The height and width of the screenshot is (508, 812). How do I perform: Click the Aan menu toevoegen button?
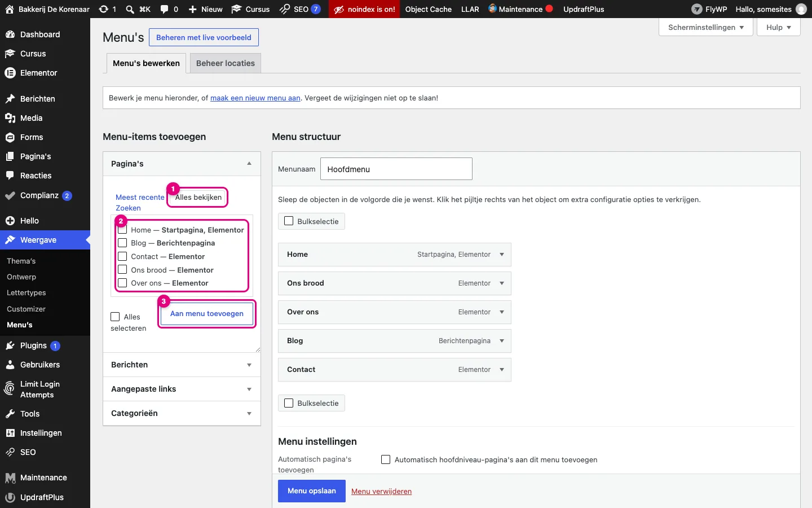tap(207, 314)
